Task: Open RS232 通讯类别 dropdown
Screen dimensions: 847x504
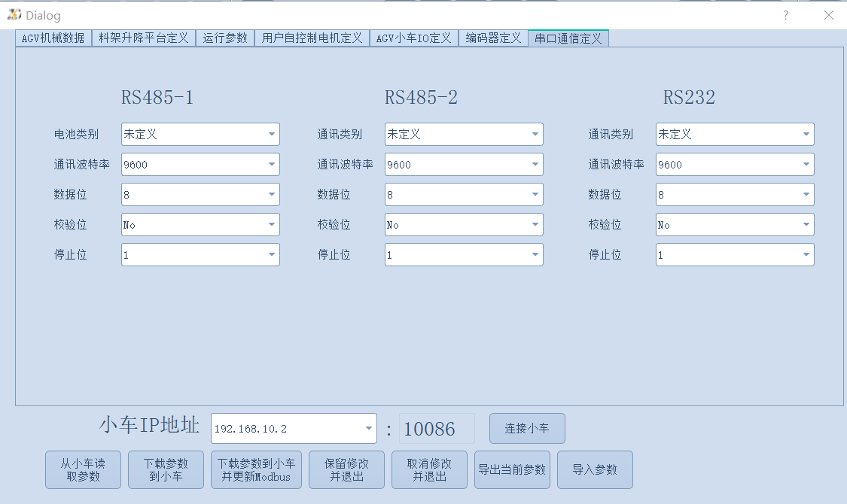Action: [735, 135]
